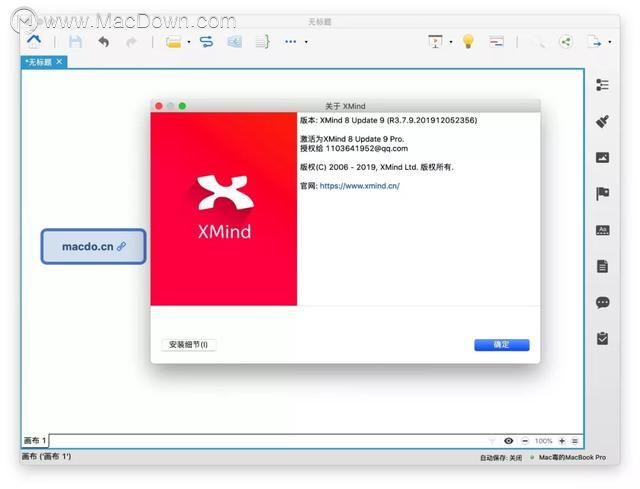Select the macdo.cn central topic

click(93, 247)
